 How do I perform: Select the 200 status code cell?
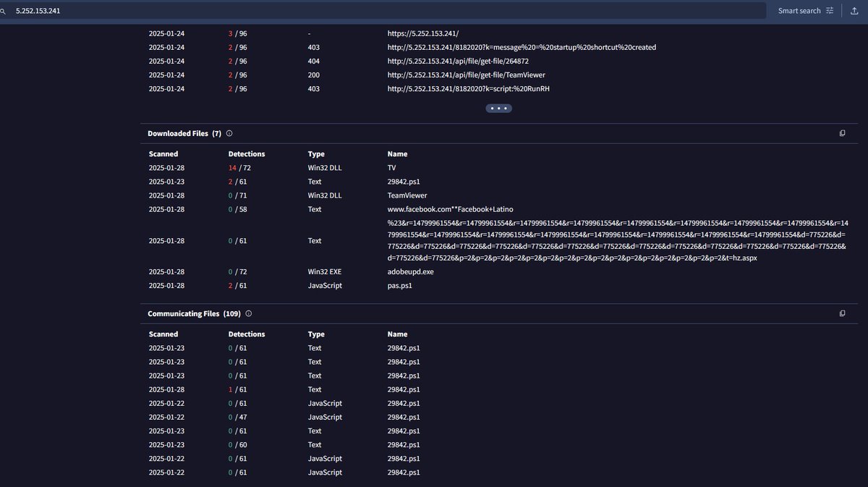click(313, 75)
